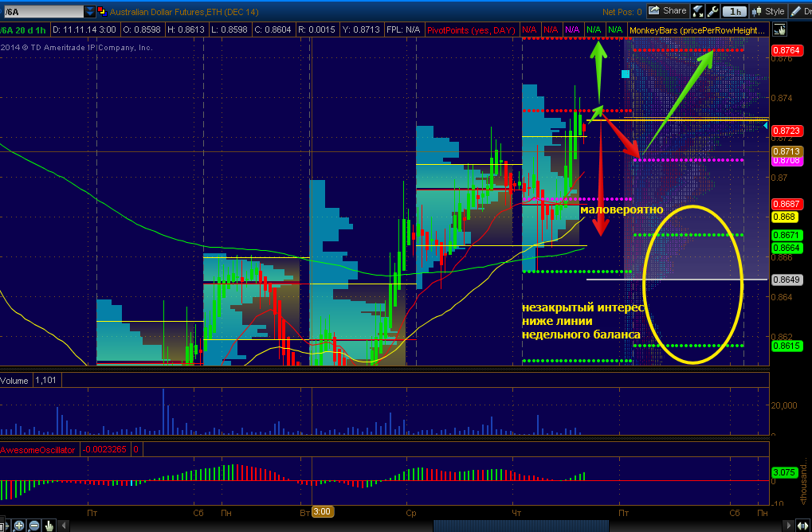Click the yellow 0.868 price label

click(x=785, y=217)
